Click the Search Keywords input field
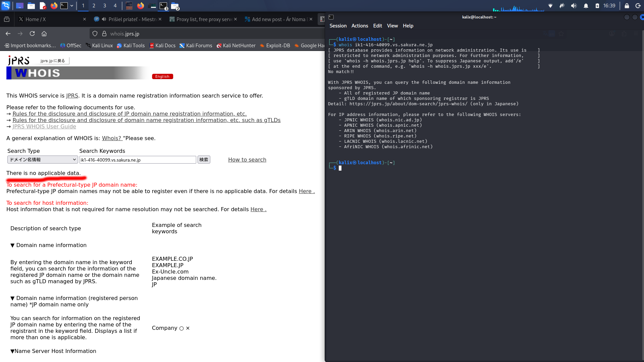 (x=138, y=160)
